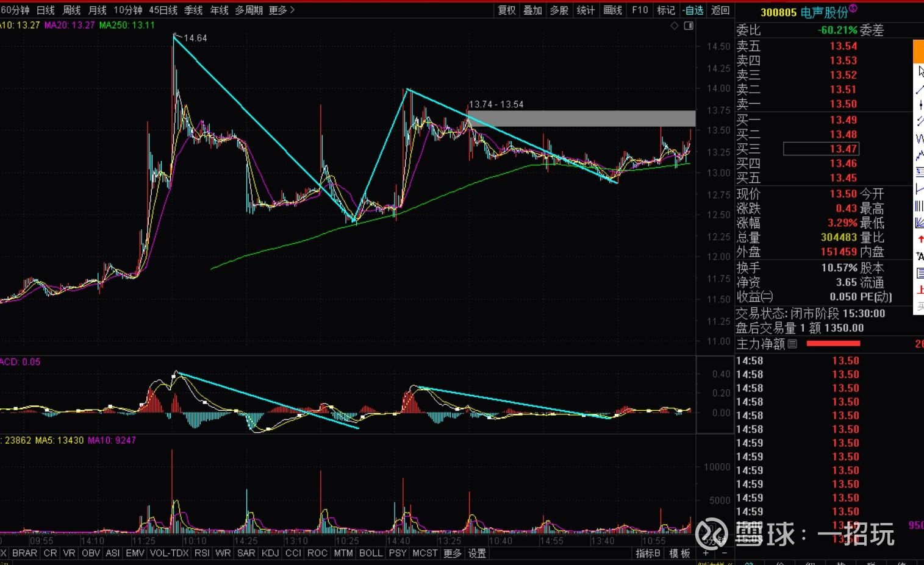924x565 pixels.
Task: Select the parallel channel line tool
Action: (x=920, y=121)
